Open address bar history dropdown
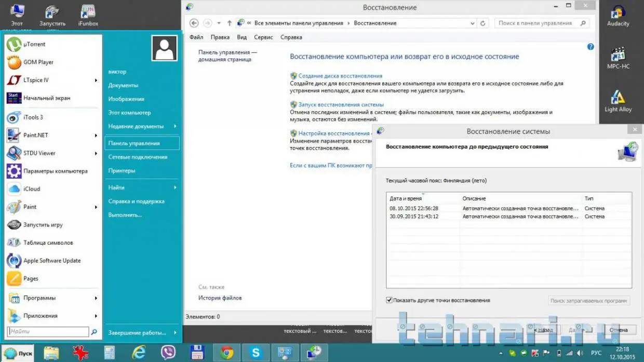644x362 pixels. click(x=472, y=23)
